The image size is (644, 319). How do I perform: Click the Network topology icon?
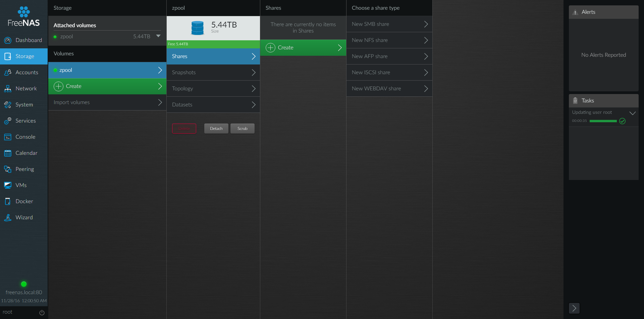[8, 89]
